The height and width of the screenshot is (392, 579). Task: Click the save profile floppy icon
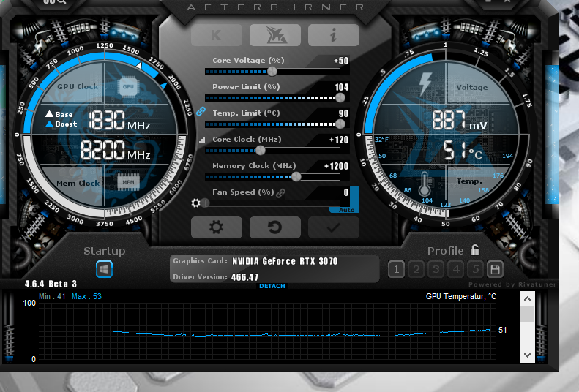tap(495, 270)
